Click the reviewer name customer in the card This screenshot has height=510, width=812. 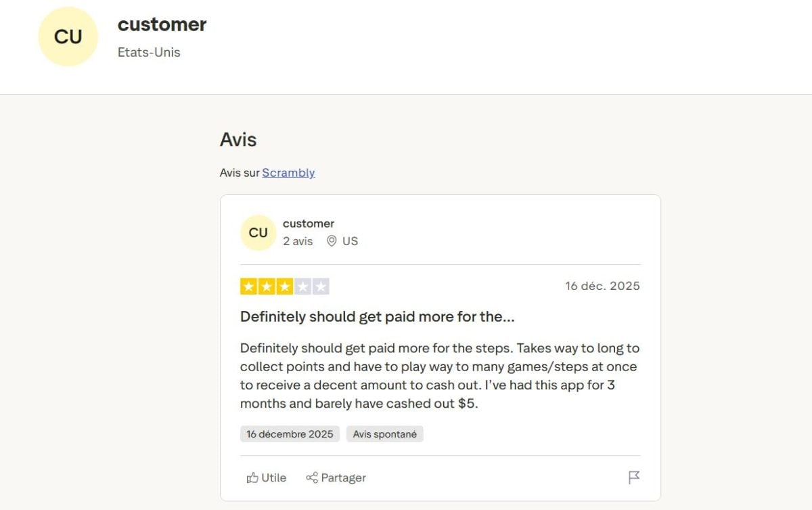coord(308,223)
